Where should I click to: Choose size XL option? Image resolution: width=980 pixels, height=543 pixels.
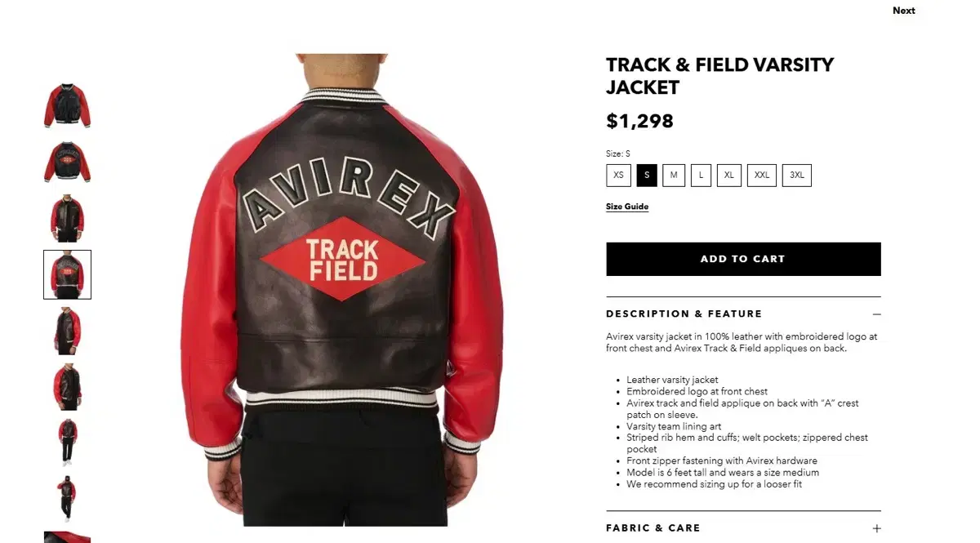pos(728,176)
